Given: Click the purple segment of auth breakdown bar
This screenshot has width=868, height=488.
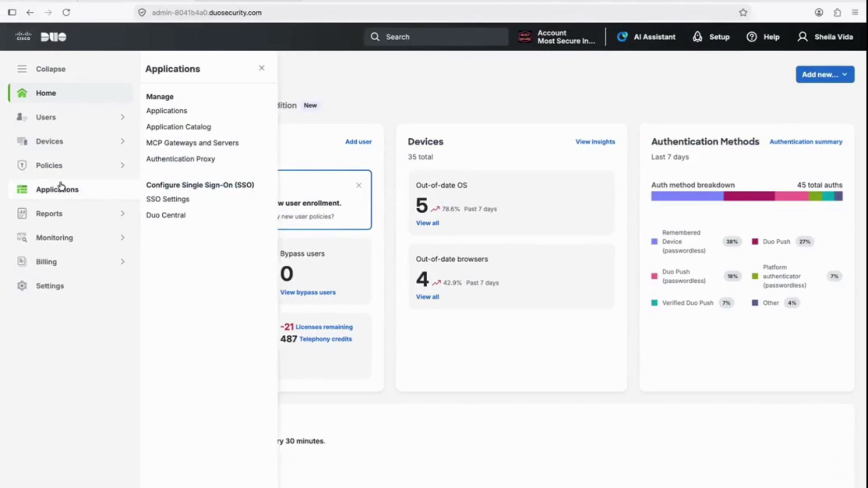Looking at the screenshot, I should [687, 196].
